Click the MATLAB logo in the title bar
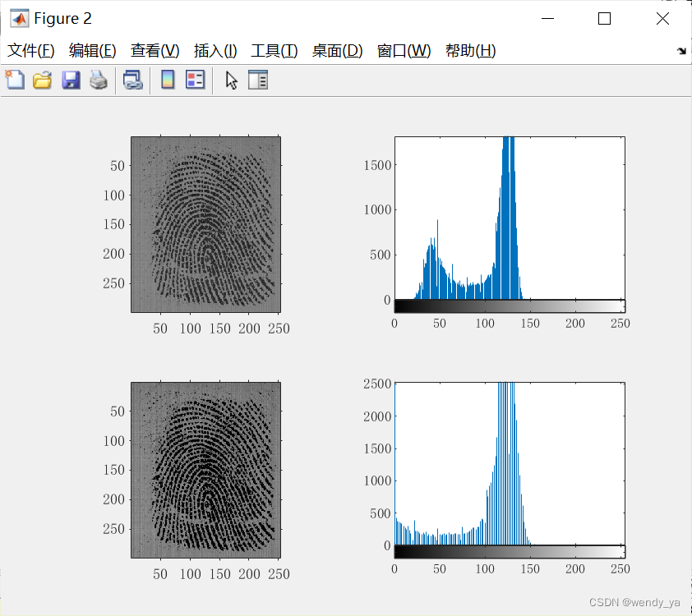The width and height of the screenshot is (692, 616). pos(19,19)
